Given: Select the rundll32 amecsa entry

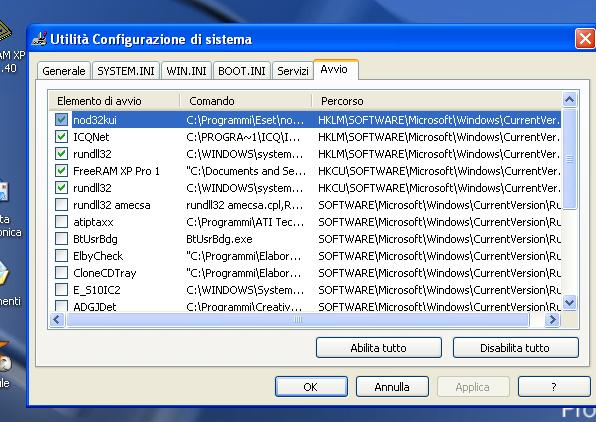Looking at the screenshot, I should pyautogui.click(x=112, y=205).
